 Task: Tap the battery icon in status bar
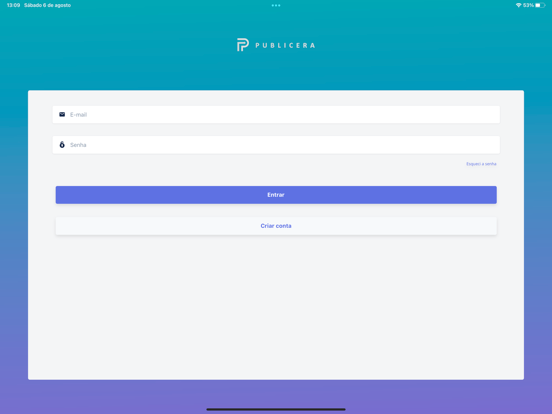(540, 5)
